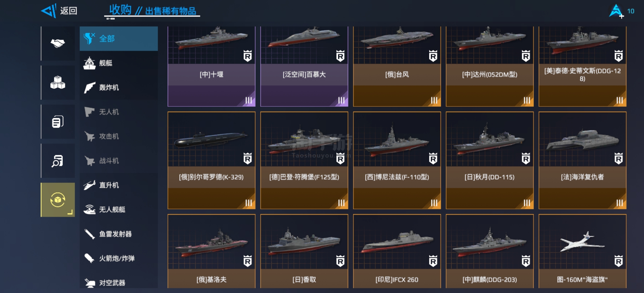Image resolution: width=644 pixels, height=293 pixels.
Task: Filter by 鱼雷发射器 category
Action: (x=119, y=234)
